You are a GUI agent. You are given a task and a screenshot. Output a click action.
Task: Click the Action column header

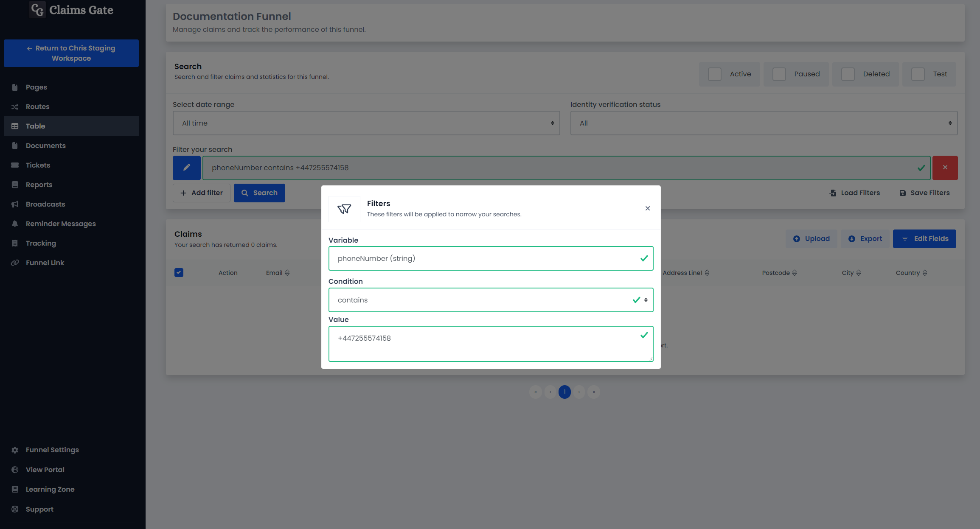click(x=228, y=273)
